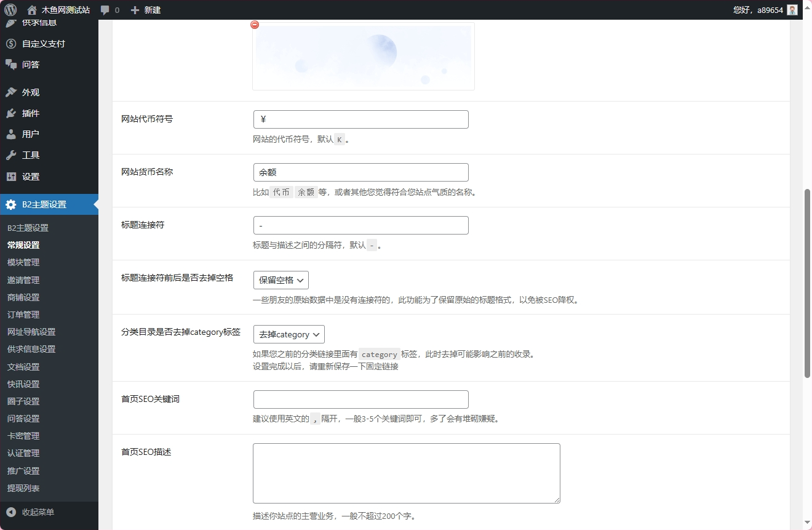Click 收起菜单 to collapse sidebar
Image resolution: width=812 pixels, height=530 pixels.
point(38,512)
